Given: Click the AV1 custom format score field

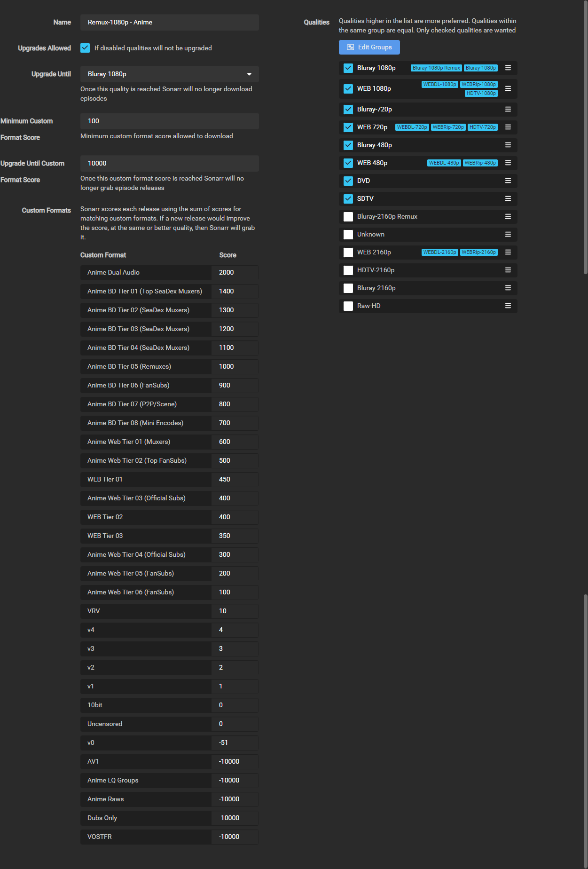Looking at the screenshot, I should (235, 762).
